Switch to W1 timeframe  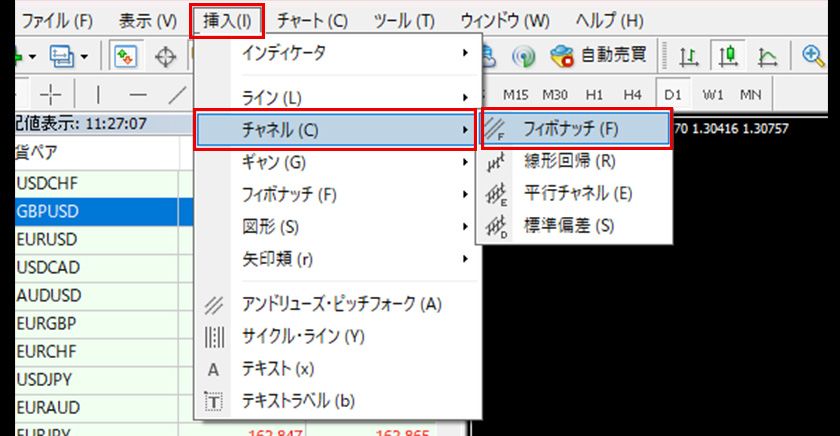pyautogui.click(x=712, y=95)
